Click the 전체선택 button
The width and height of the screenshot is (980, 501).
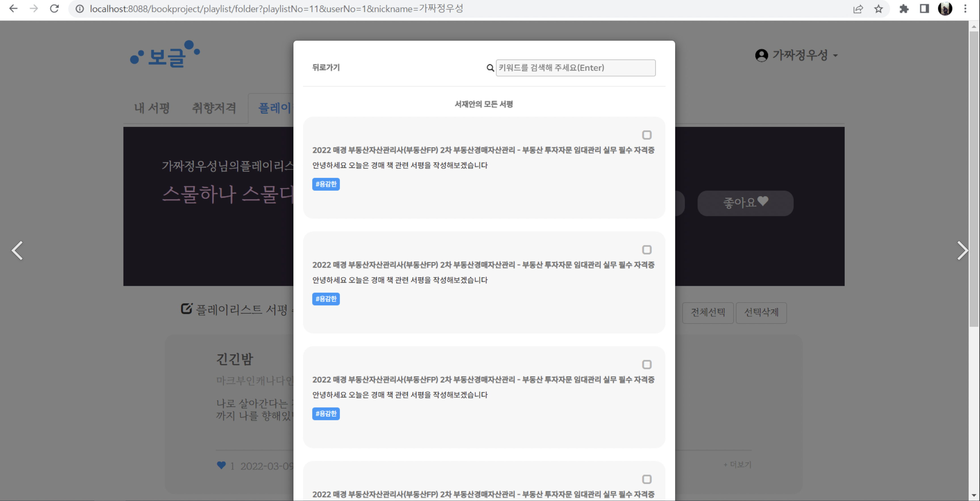click(x=707, y=313)
